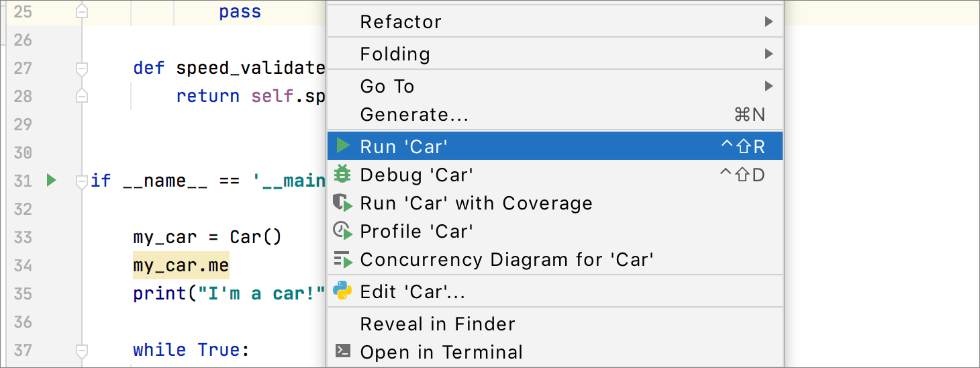Click the Python logo icon beside Edit 'Car'

(342, 291)
